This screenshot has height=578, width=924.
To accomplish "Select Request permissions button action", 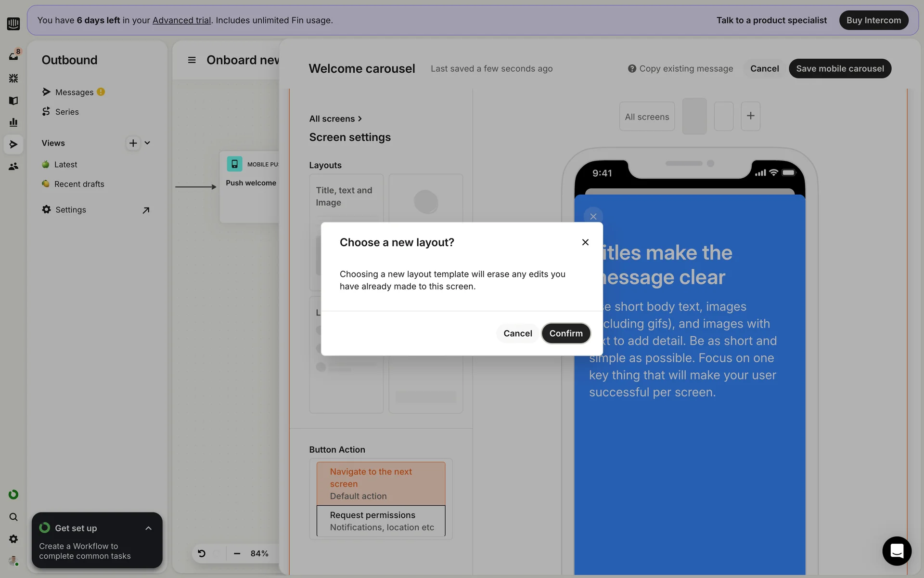I will (x=380, y=521).
